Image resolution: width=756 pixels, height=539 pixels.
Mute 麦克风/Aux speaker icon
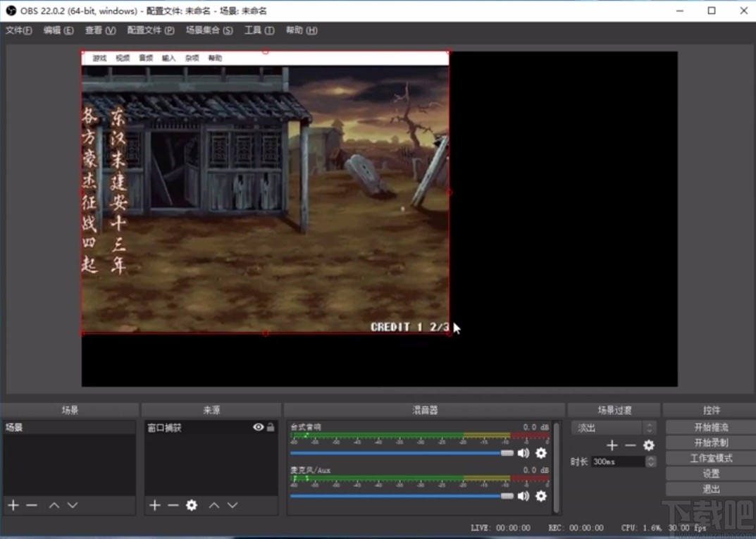[523, 495]
